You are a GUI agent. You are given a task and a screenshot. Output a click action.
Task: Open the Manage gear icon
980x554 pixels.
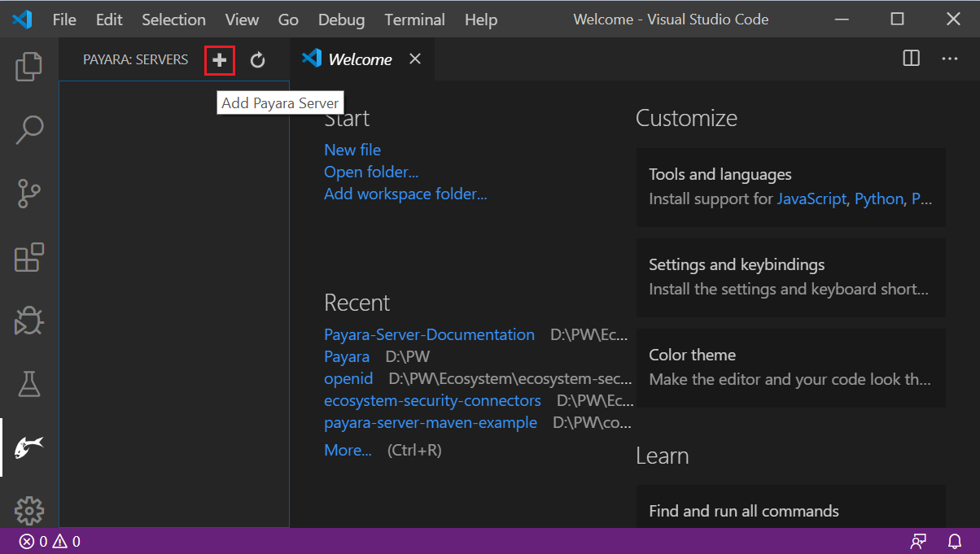(29, 510)
